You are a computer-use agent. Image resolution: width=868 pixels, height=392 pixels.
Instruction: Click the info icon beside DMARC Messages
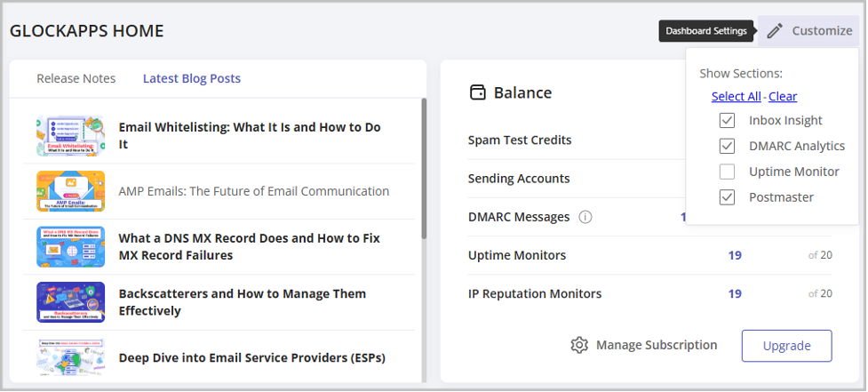585,217
